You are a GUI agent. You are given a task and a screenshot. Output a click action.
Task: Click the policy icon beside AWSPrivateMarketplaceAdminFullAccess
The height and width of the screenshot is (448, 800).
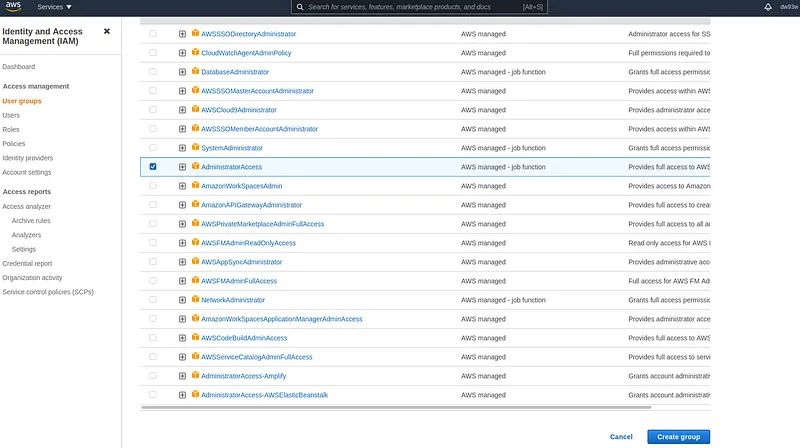coord(195,223)
